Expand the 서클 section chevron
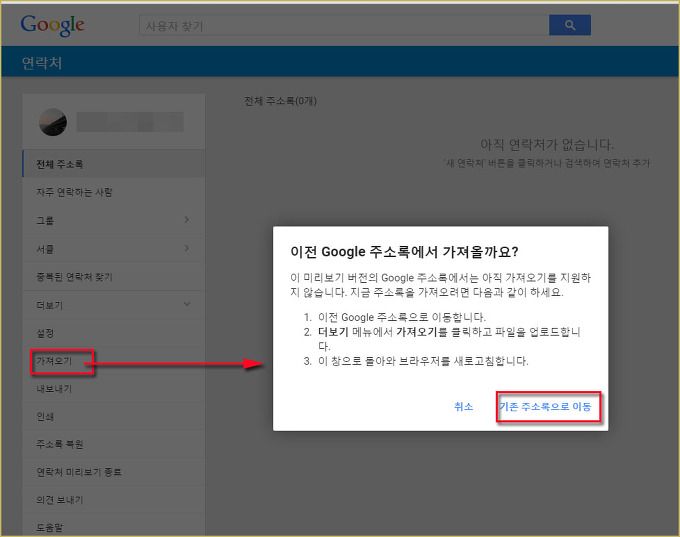 coord(187,249)
